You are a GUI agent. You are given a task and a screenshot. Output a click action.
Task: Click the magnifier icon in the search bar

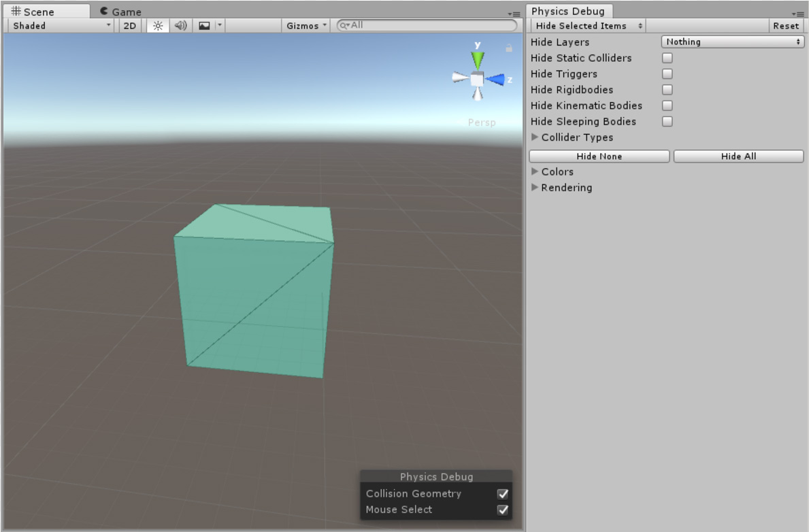(344, 24)
